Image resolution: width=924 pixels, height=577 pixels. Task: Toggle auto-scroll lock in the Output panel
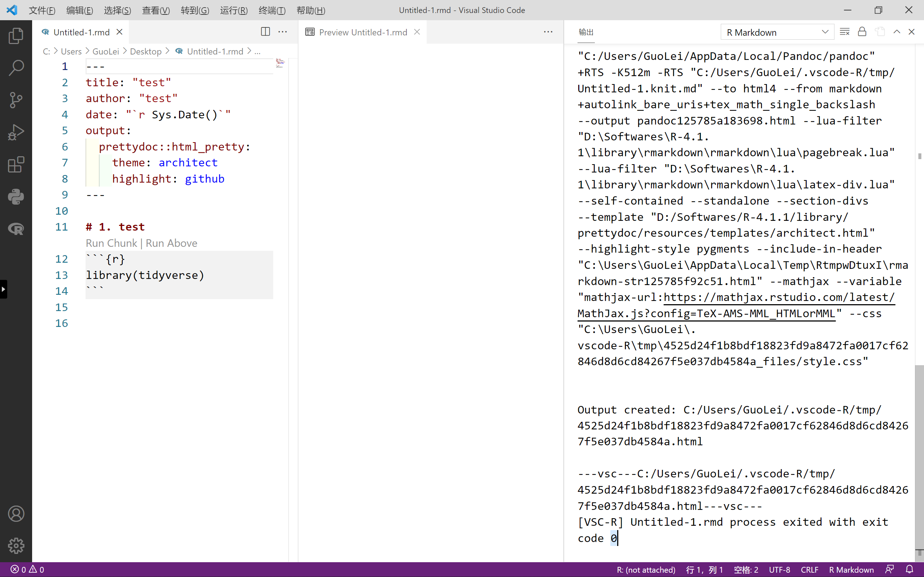(862, 32)
